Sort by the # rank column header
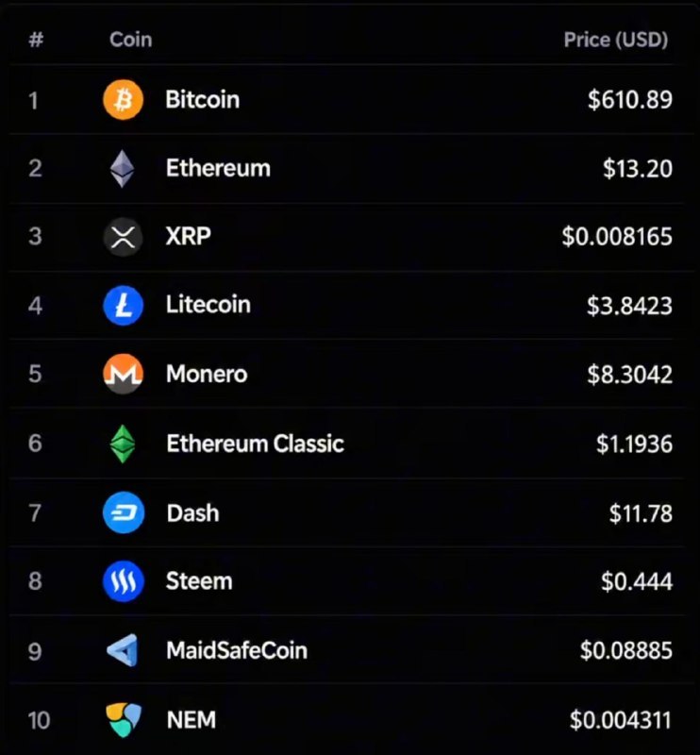Viewport: 700px width, 755px height. click(x=36, y=40)
